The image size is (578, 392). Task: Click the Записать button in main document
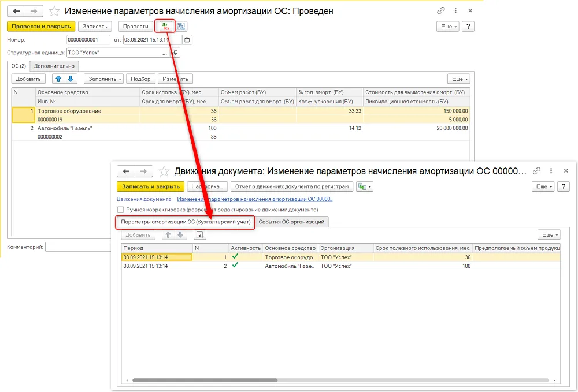click(95, 27)
